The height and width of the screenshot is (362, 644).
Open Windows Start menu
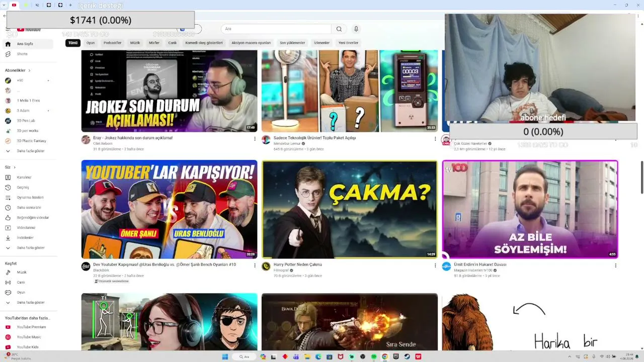225,357
